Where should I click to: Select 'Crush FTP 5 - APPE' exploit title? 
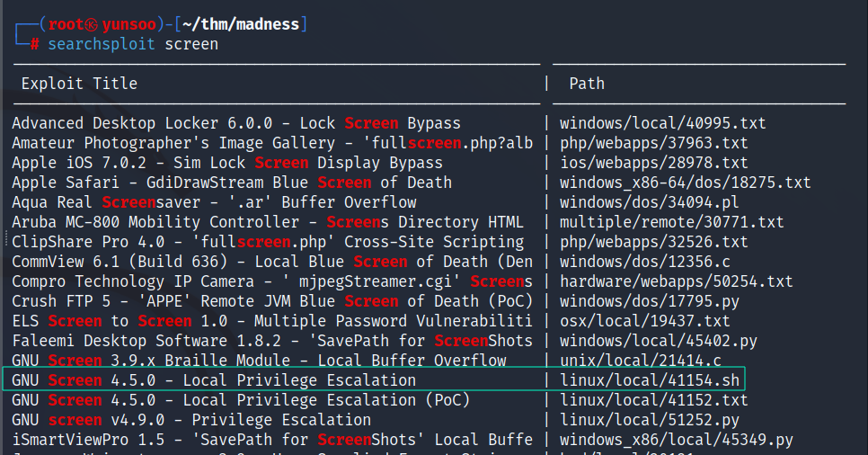point(272,301)
